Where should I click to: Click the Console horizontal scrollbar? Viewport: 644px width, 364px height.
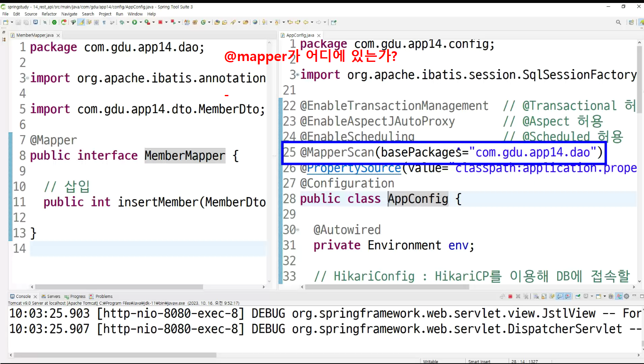pos(114,355)
